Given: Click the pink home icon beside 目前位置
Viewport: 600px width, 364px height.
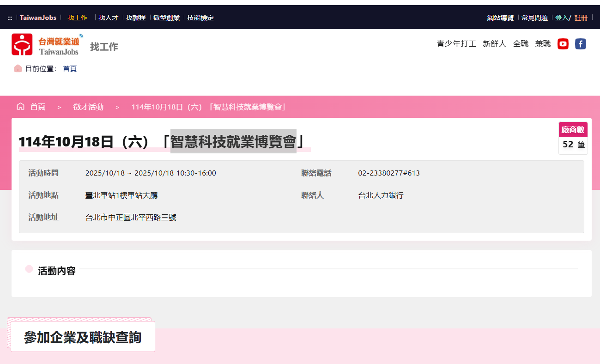Looking at the screenshot, I should 18,68.
